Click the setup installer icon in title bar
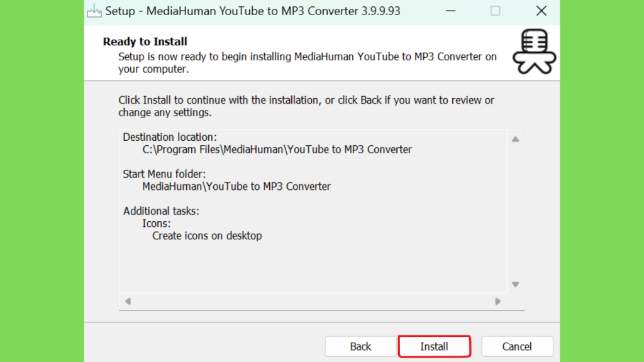Screen dimensions: 644x362 click(94, 11)
